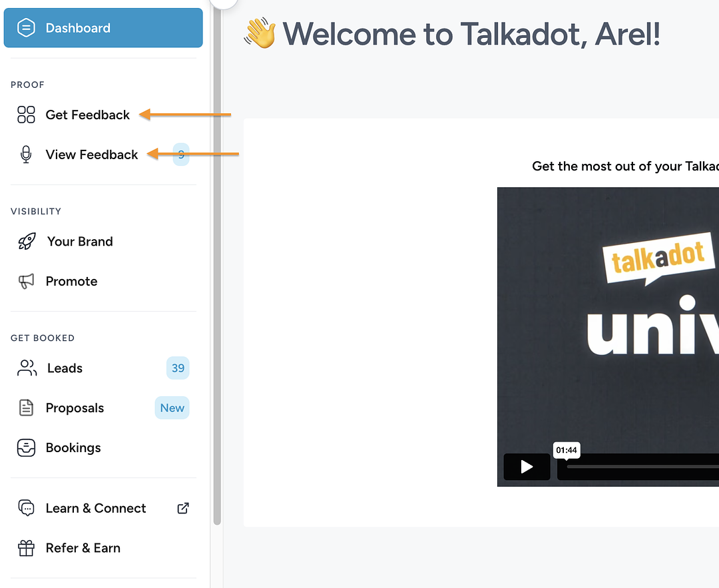Viewport: 719px width, 588px height.
Task: Click the PROOF section heading
Action: coord(27,85)
